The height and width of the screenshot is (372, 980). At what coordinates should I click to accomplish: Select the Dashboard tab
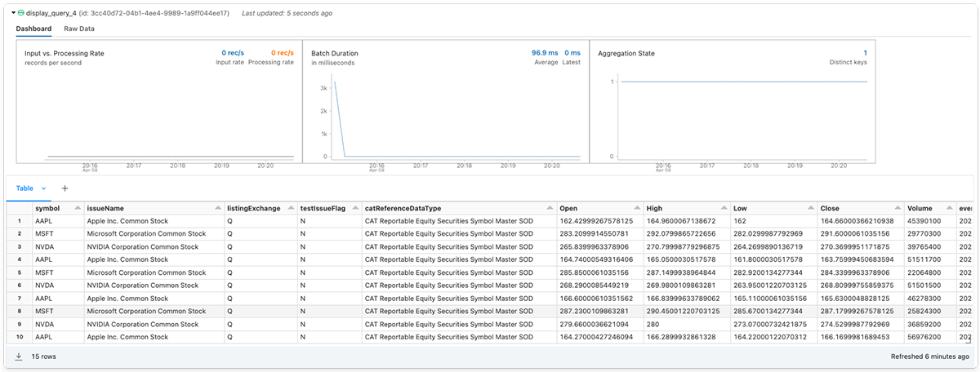33,29
